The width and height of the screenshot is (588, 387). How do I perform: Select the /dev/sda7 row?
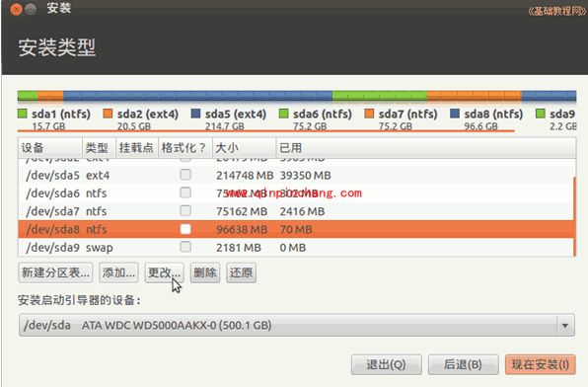coord(296,211)
